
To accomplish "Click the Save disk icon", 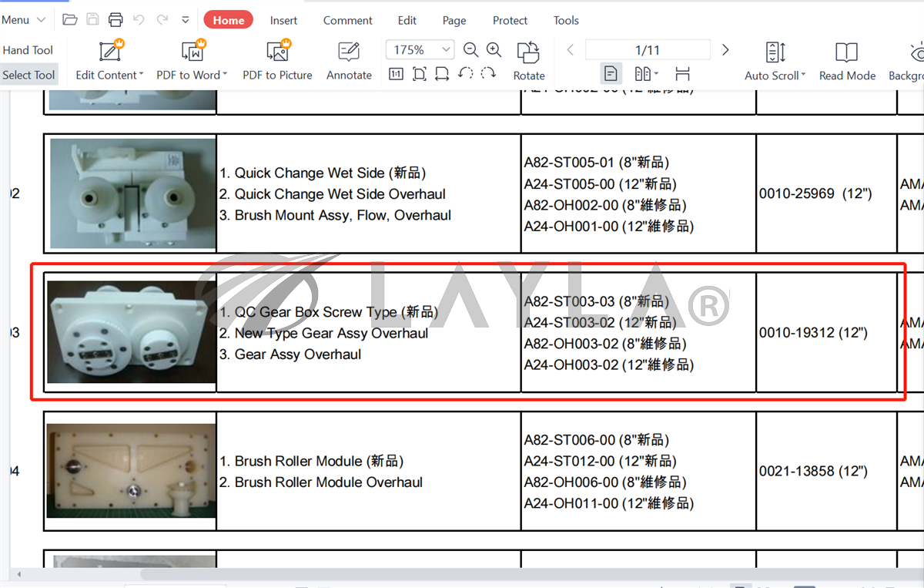I will click(x=92, y=20).
